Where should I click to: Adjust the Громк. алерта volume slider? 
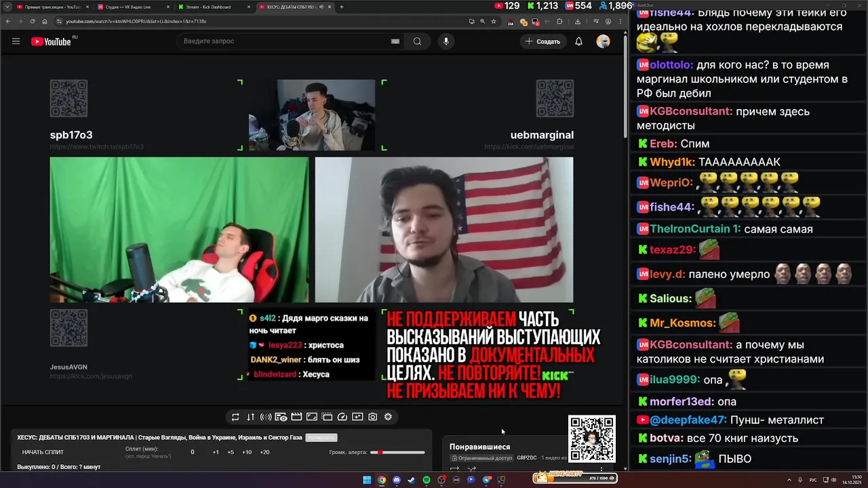[397, 452]
